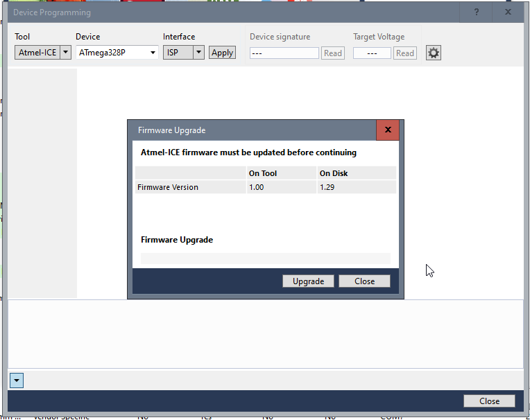Click the firmware must be updated message
The height and width of the screenshot is (420, 530).
(248, 152)
